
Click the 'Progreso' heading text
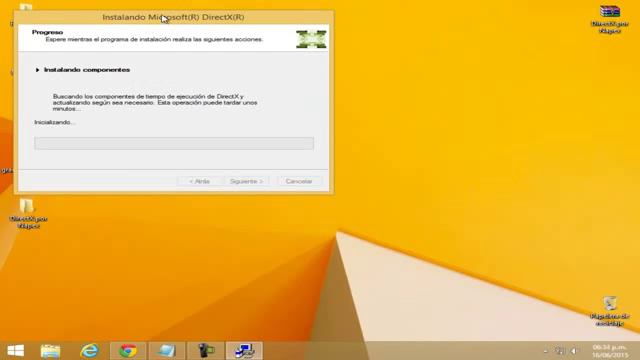coord(47,32)
